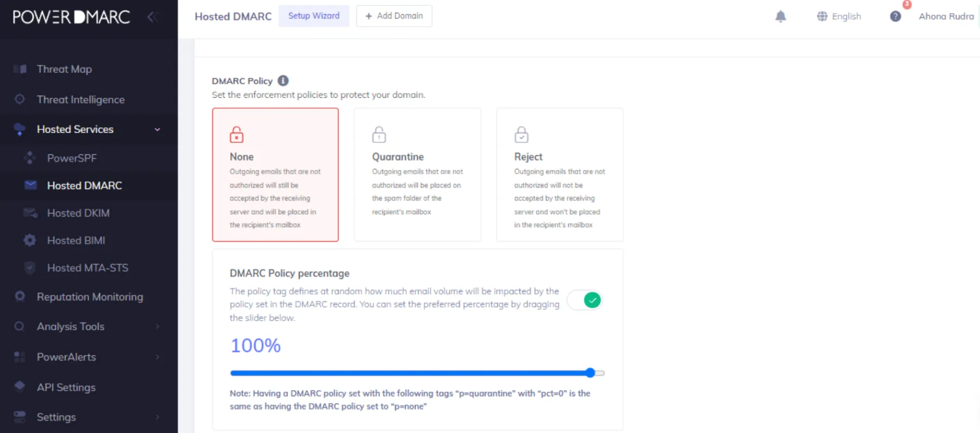Click the Threat Map sidebar icon
The image size is (980, 433).
click(x=20, y=69)
